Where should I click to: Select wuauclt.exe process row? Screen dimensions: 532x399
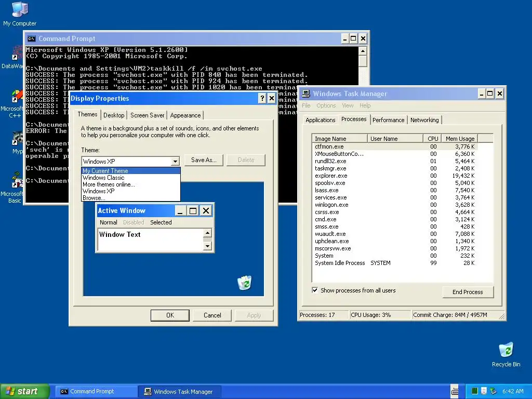coord(395,234)
